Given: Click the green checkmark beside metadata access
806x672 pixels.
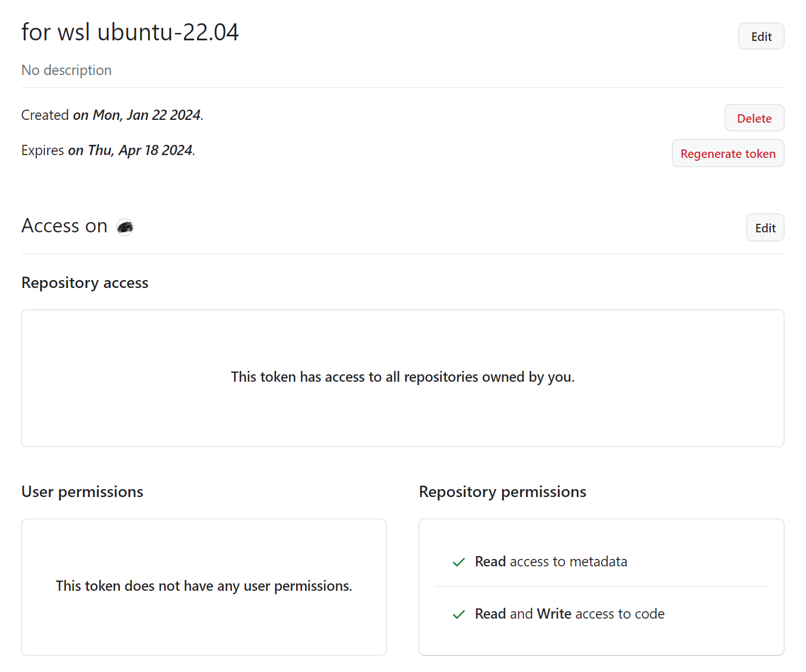Looking at the screenshot, I should click(x=458, y=562).
